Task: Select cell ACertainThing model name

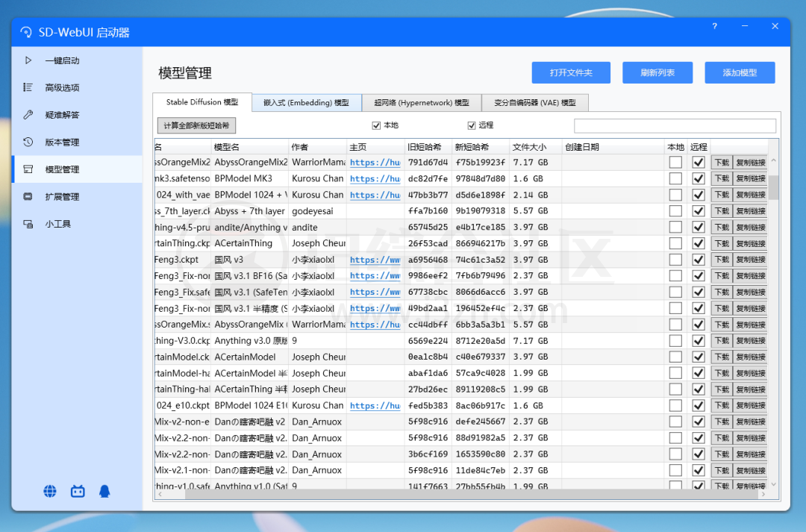Action: pos(250,243)
